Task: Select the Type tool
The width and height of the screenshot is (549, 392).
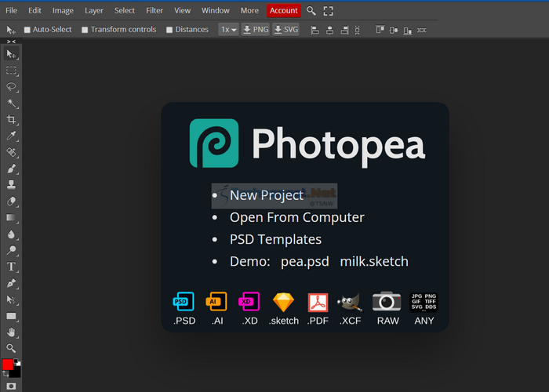Action: [11, 267]
